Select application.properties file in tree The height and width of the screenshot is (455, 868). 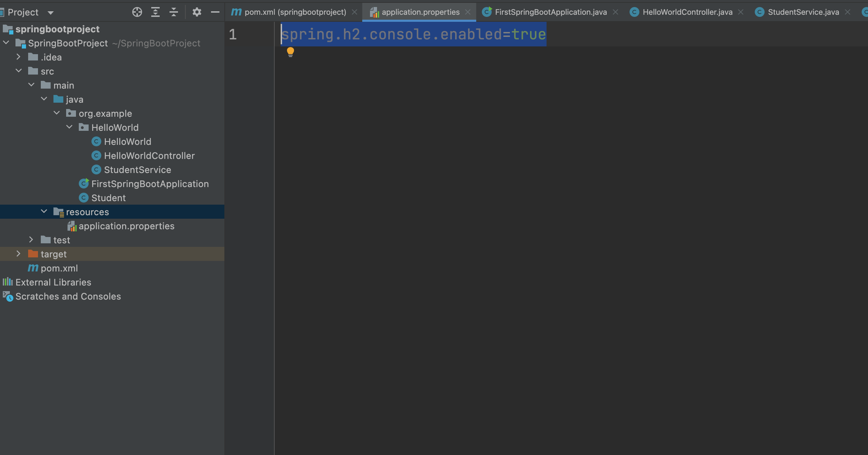pos(127,226)
